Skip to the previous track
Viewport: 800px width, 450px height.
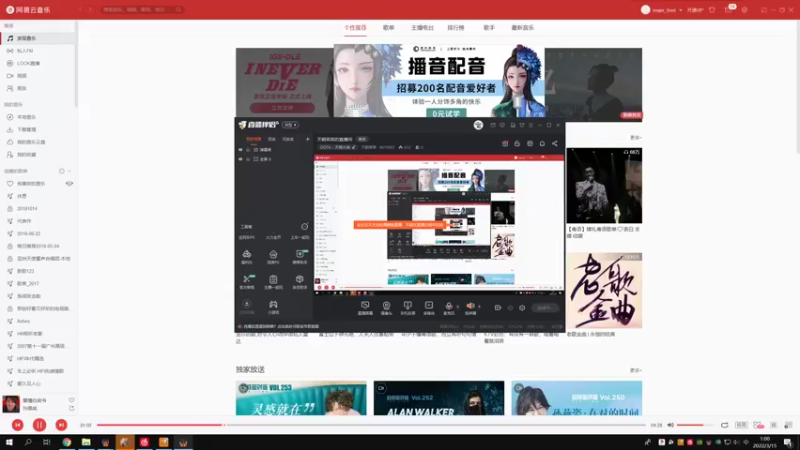17,424
